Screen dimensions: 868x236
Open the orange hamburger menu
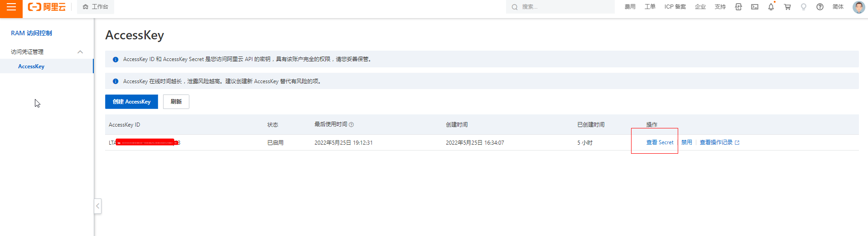pyautogui.click(x=11, y=7)
